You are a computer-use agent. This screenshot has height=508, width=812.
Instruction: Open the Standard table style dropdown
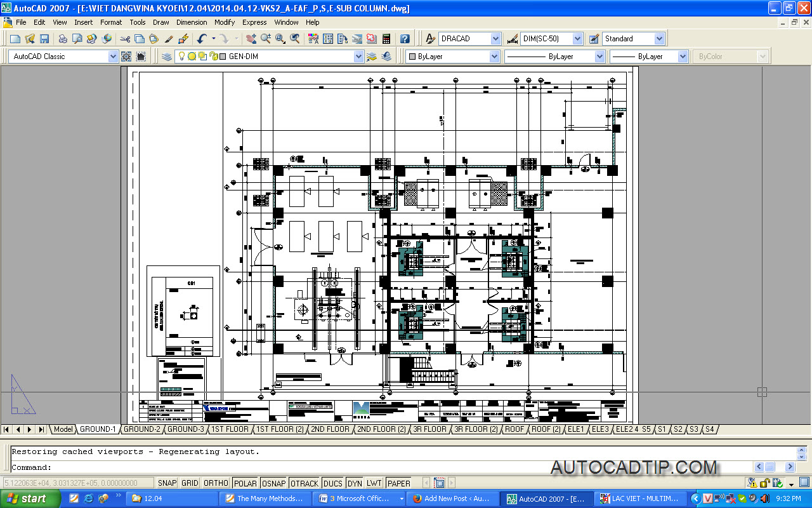point(659,39)
